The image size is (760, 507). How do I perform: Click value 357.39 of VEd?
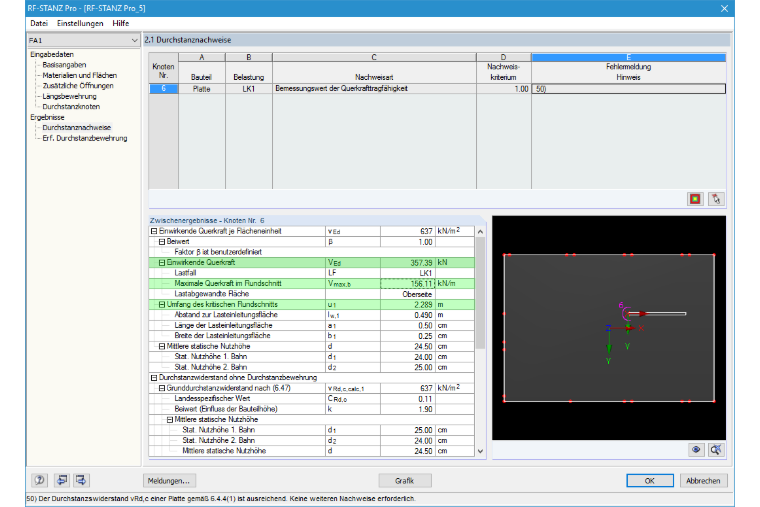408,262
